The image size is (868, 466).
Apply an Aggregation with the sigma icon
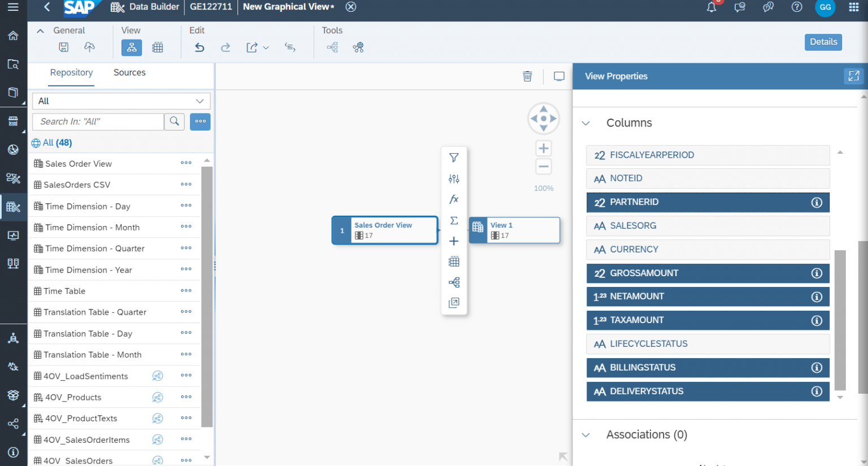point(454,220)
